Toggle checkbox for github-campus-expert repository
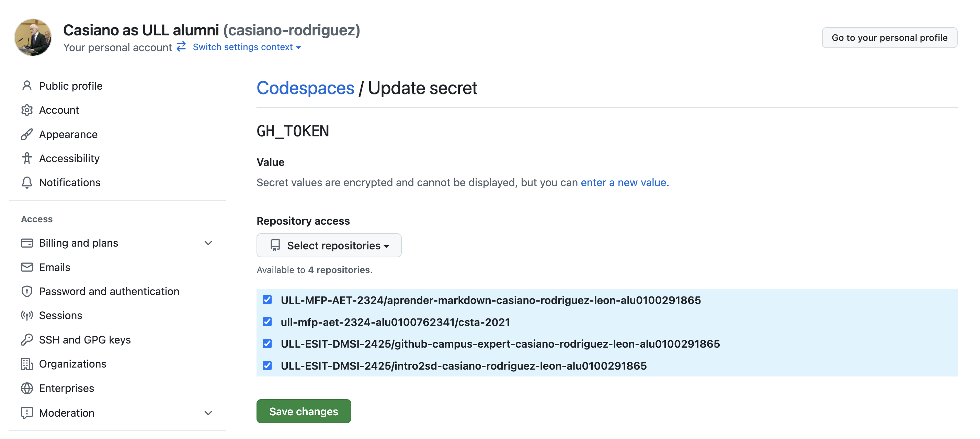Image resolution: width=980 pixels, height=439 pixels. pyautogui.click(x=267, y=343)
